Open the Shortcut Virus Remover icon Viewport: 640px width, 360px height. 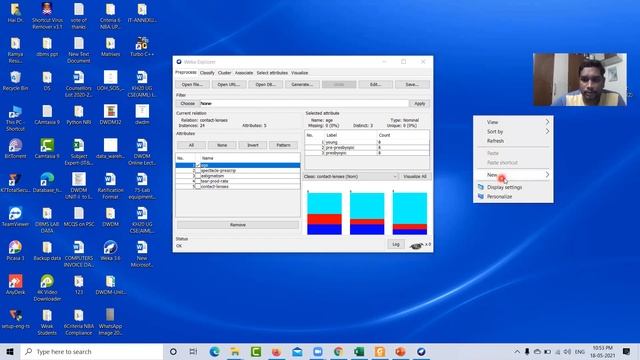click(x=47, y=16)
